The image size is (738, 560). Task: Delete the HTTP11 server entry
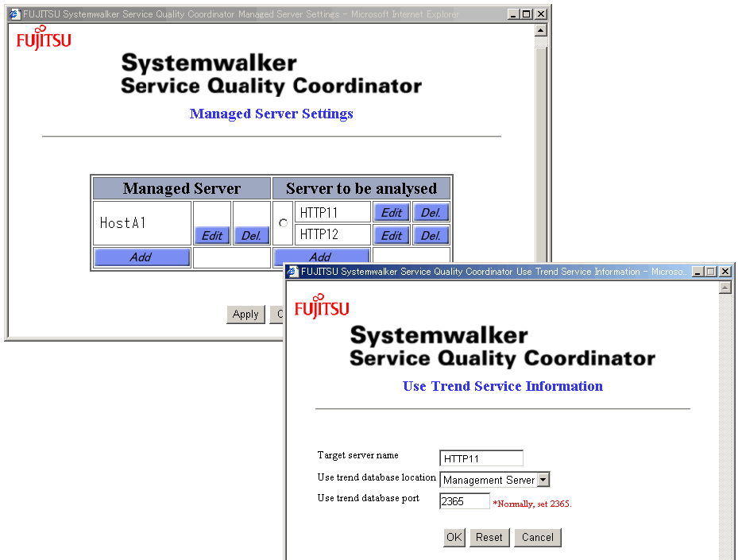pyautogui.click(x=431, y=213)
